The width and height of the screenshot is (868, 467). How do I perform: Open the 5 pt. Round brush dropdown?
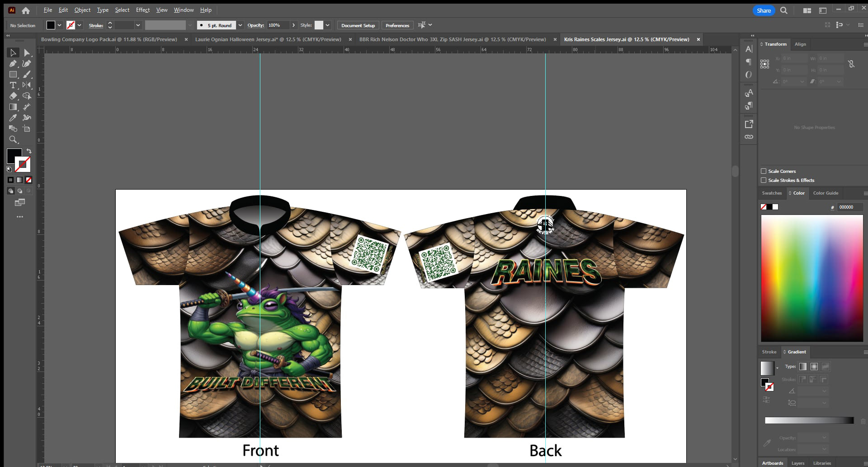[241, 25]
